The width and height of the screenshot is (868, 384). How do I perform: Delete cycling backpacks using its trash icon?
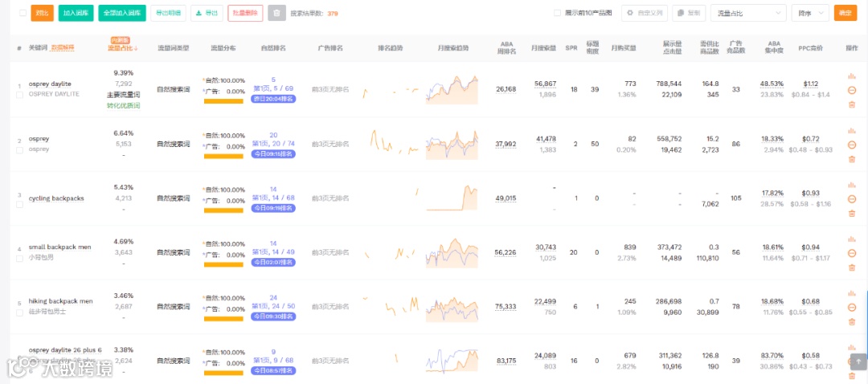point(851,214)
